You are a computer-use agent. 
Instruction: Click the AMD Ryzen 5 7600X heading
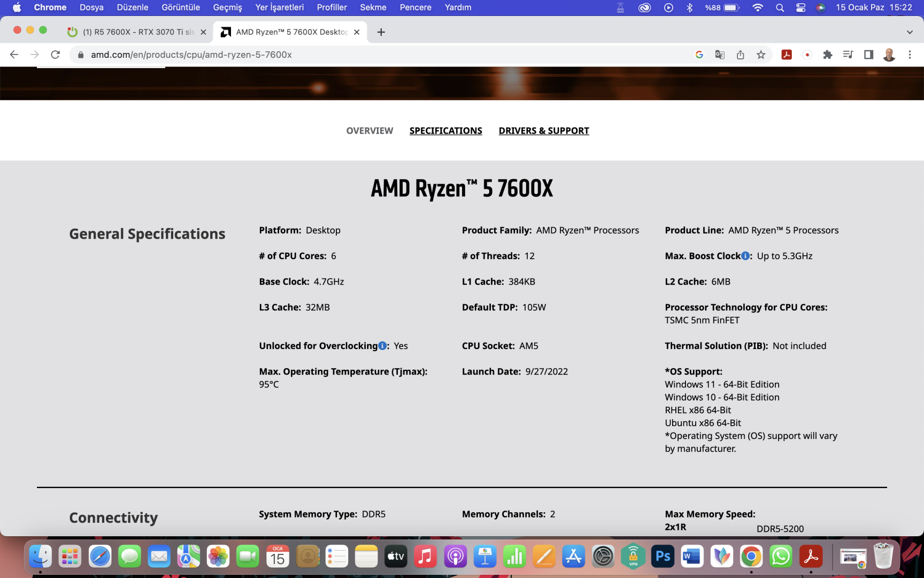click(462, 188)
